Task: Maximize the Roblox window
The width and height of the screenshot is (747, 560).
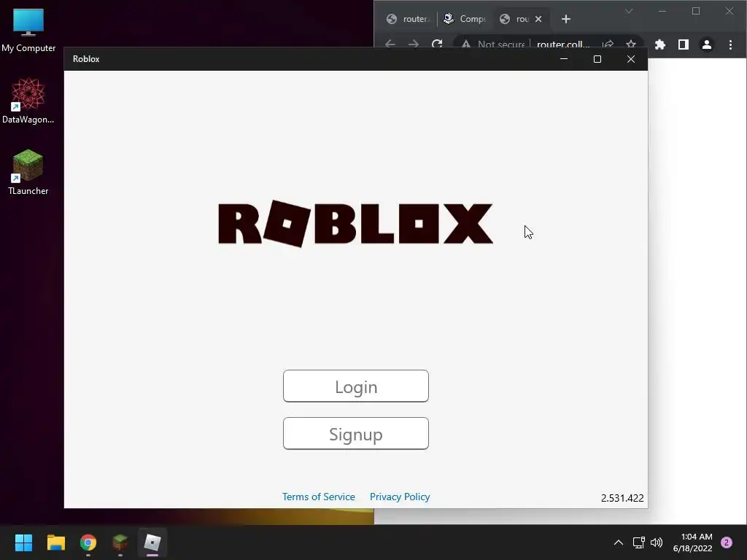Action: [x=597, y=59]
